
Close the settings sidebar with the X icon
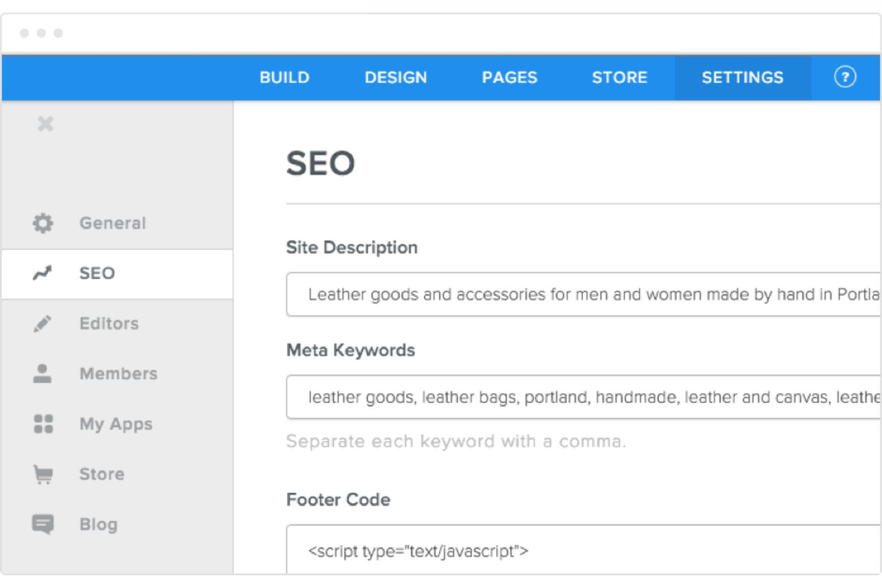pyautogui.click(x=45, y=124)
